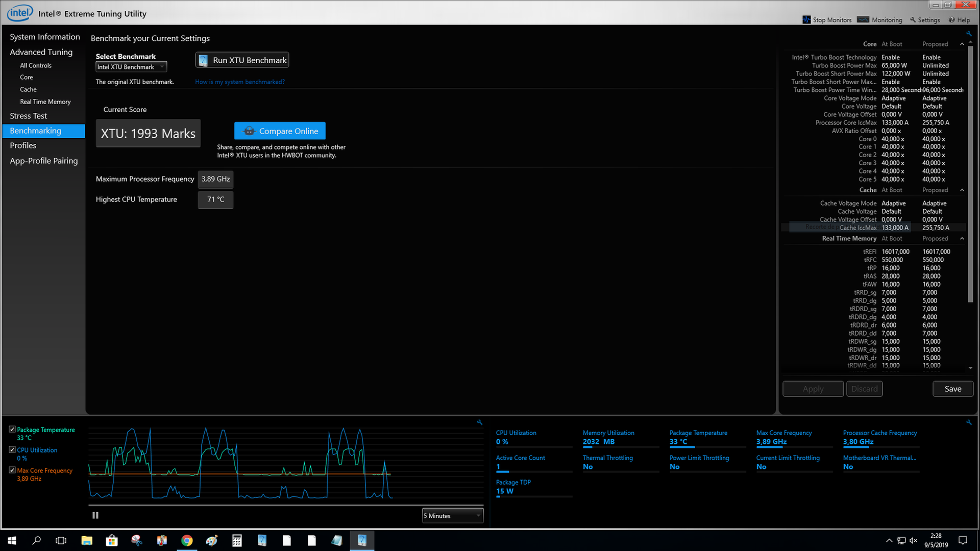Open Snipping Tool from taskbar
The image size is (980, 551).
[137, 541]
